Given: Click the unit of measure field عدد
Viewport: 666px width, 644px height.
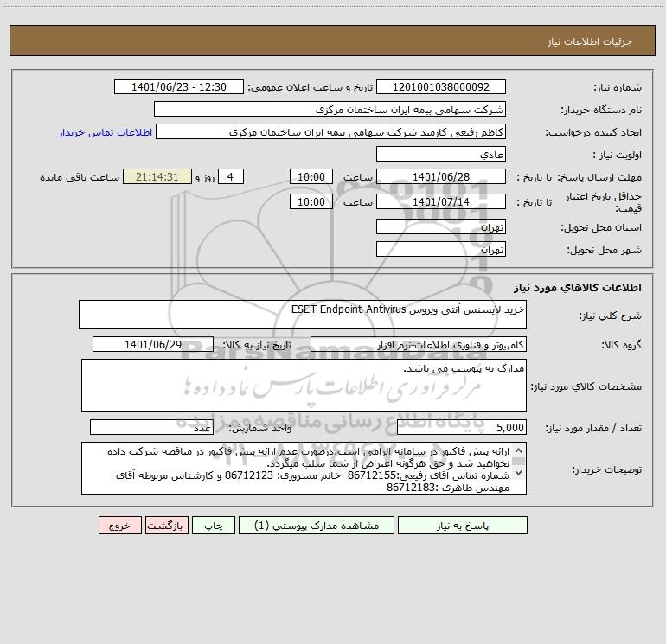Looking at the screenshot, I should coord(151,428).
